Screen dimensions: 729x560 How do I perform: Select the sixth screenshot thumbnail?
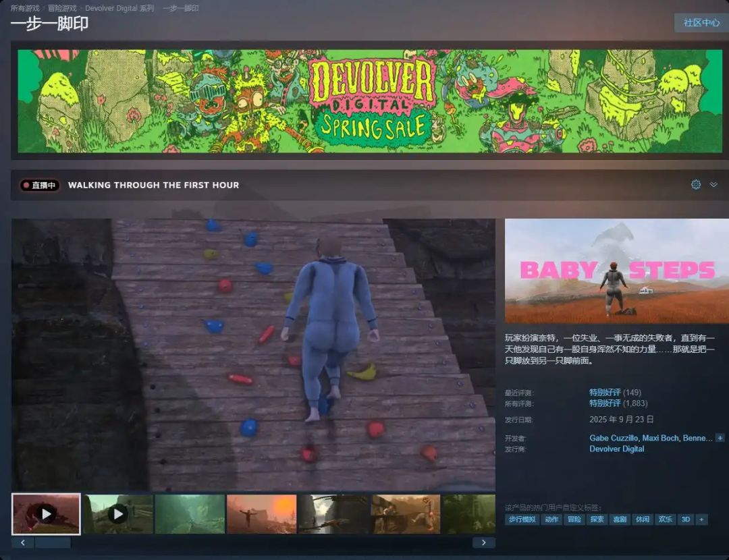(405, 514)
